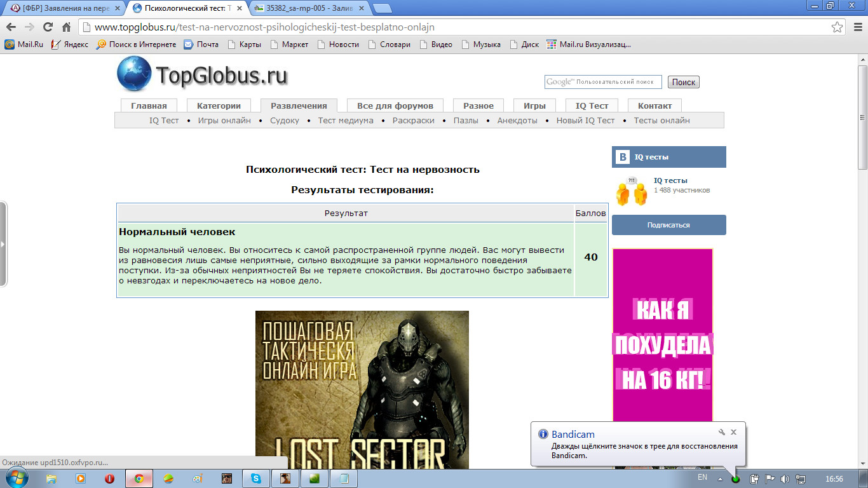Go to the Новый IQ Тест link

pyautogui.click(x=586, y=120)
